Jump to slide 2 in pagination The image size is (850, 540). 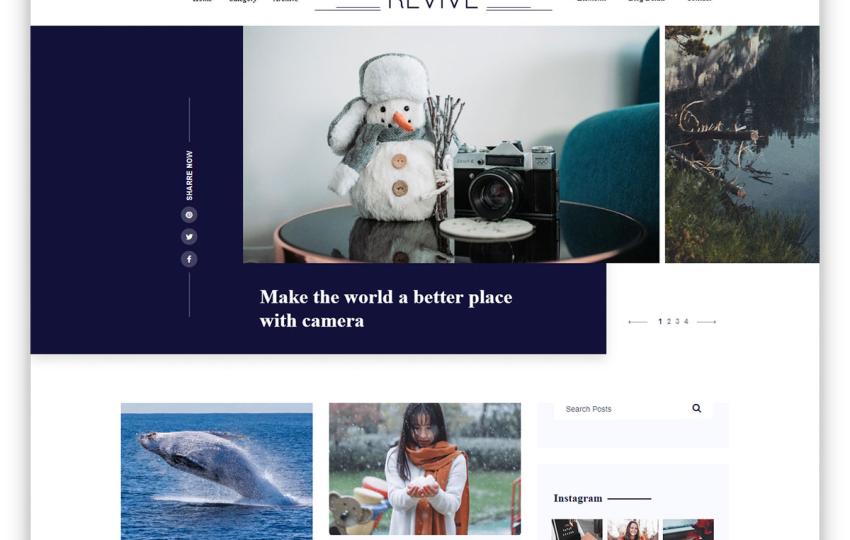coord(669,322)
